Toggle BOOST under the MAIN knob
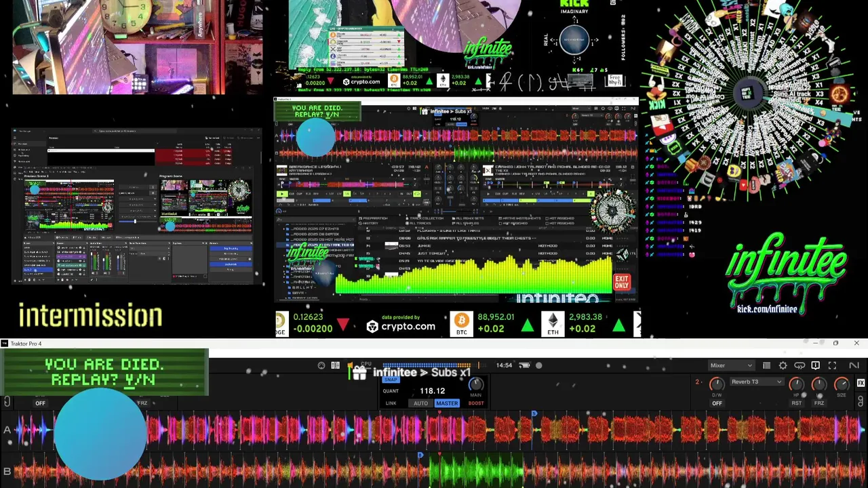The image size is (868, 488). (476, 403)
